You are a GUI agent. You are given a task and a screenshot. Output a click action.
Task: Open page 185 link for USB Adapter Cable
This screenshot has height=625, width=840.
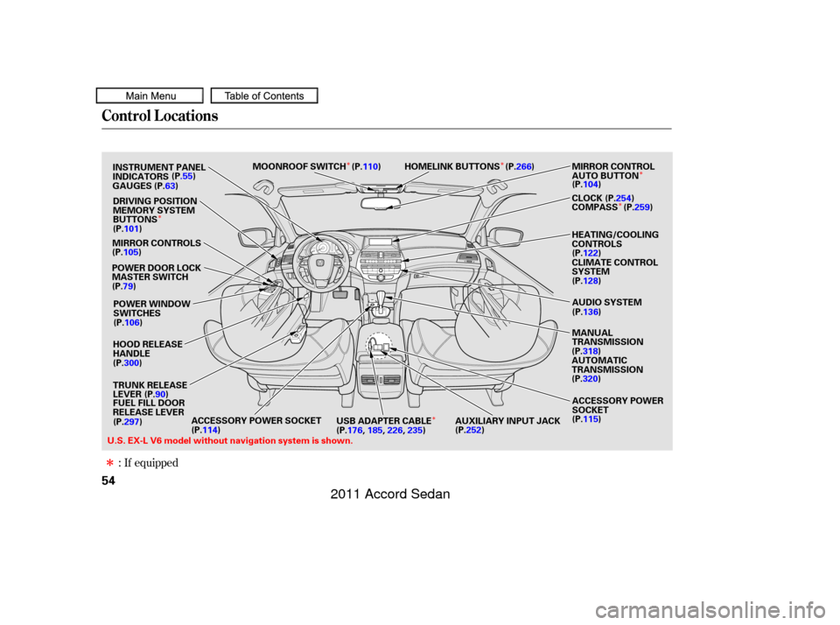click(x=375, y=430)
